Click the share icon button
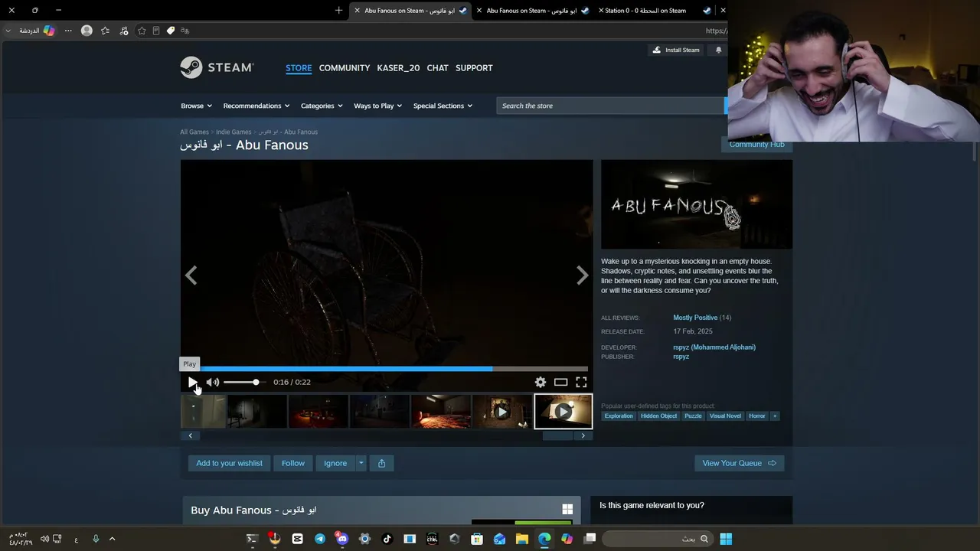Viewport: 980px width, 551px height. [x=381, y=463]
